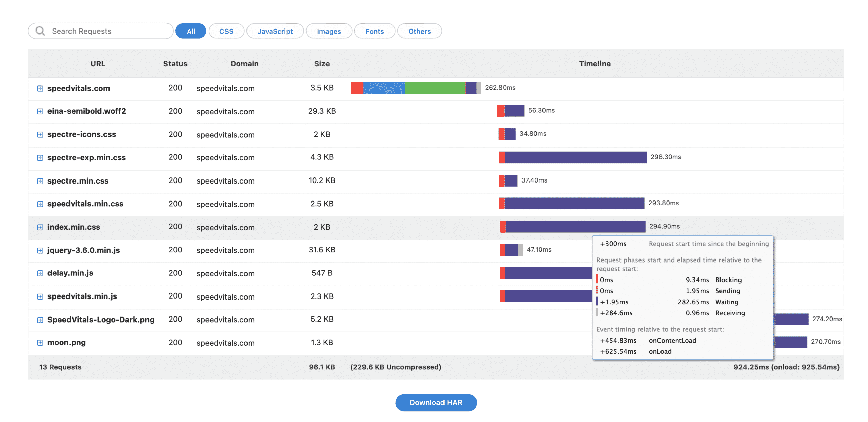868x422 pixels.
Task: Expand spectre-icons.css request details
Action: [40, 135]
